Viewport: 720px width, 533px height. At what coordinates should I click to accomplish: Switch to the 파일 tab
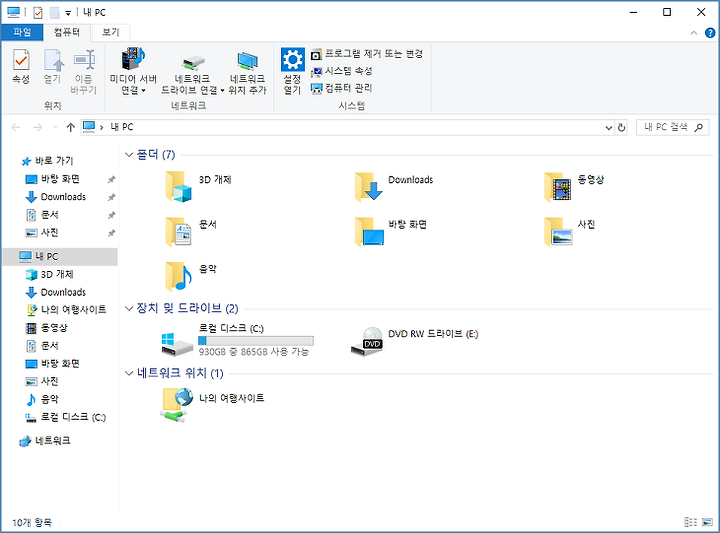coord(22,32)
